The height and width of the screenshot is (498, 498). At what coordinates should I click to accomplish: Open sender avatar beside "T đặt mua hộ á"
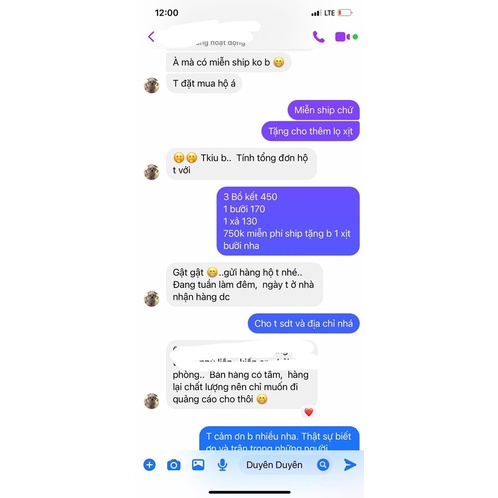click(x=152, y=85)
